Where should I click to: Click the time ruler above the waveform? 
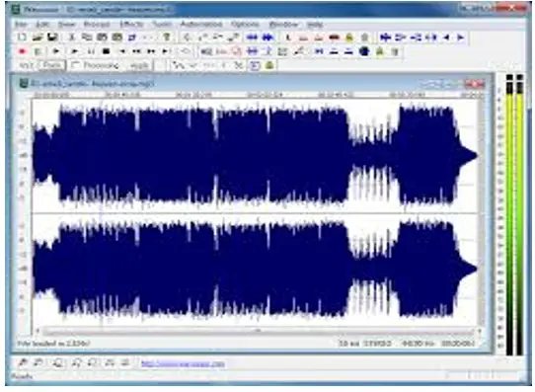[x=259, y=95]
